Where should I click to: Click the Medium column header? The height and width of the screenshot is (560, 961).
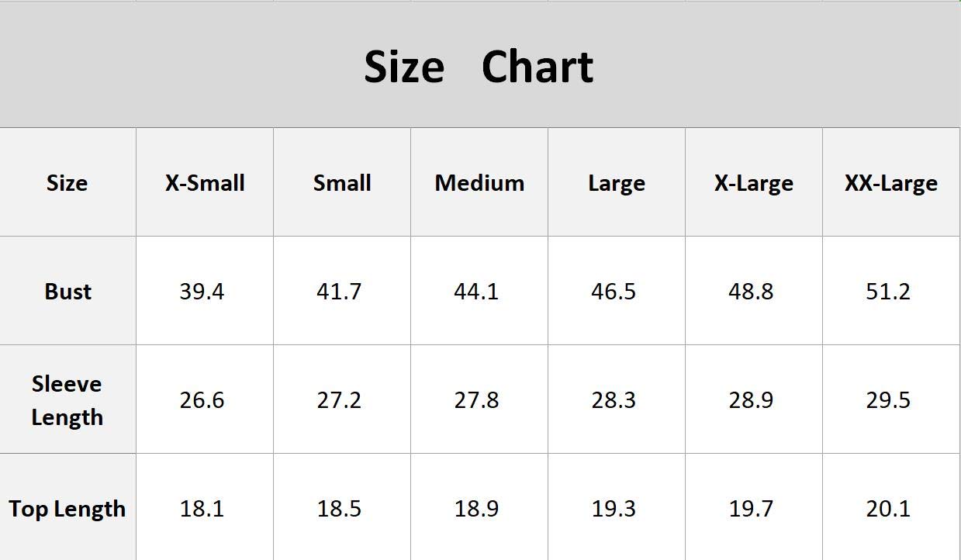pyautogui.click(x=479, y=183)
